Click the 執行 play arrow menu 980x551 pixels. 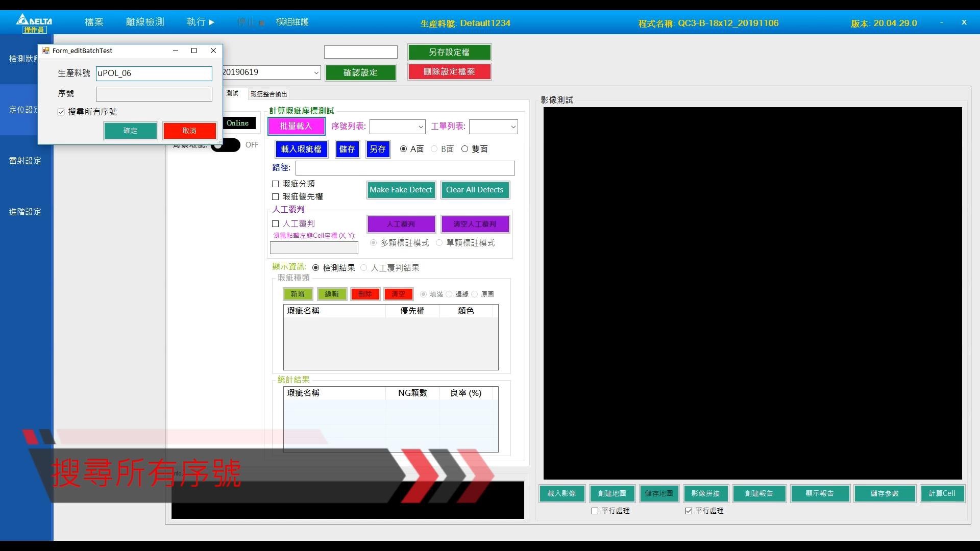(201, 22)
